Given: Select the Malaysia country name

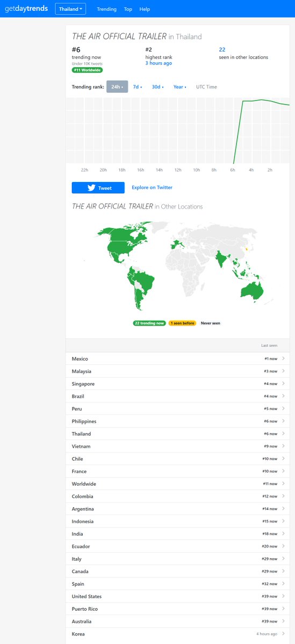Looking at the screenshot, I should pos(82,371).
